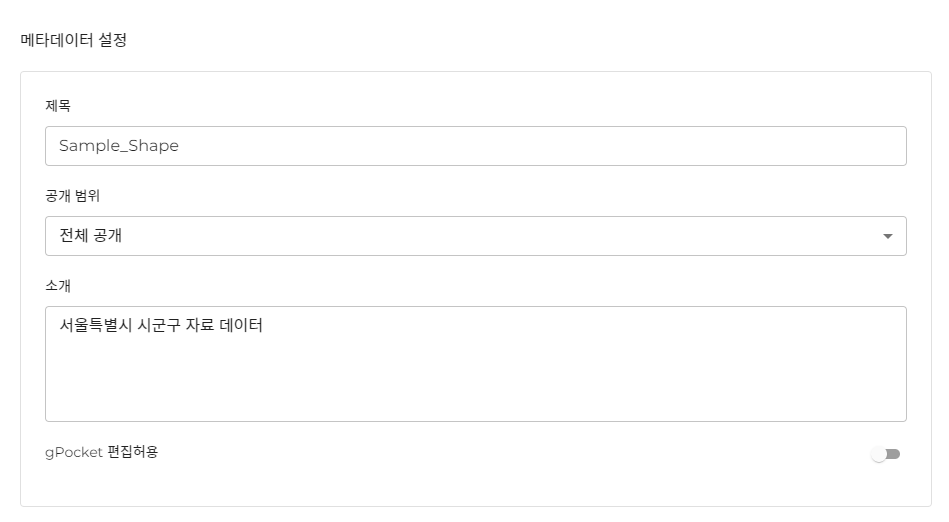Screen dimensions: 949x522
Task: Click the Sample_Shape text in title field
Action: pos(118,146)
